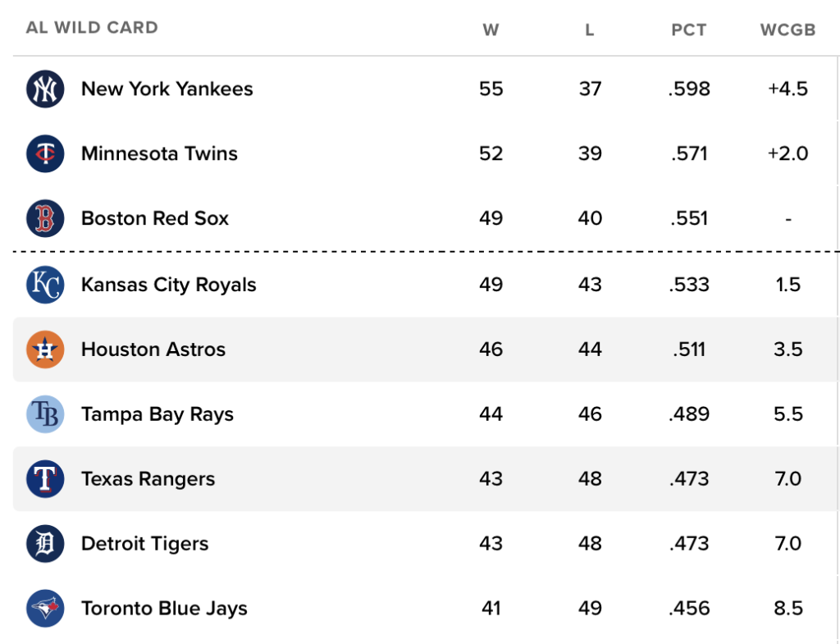Click the AL WILD CARD heading
Viewport: 840px width, 644px height.
tap(92, 27)
